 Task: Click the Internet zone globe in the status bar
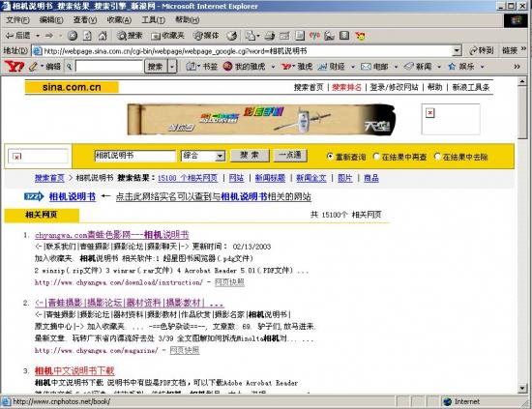tap(448, 402)
